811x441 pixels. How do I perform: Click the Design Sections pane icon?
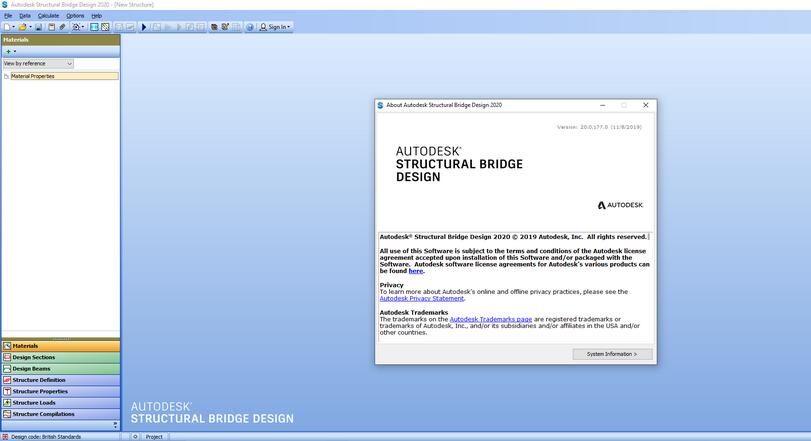tap(7, 357)
